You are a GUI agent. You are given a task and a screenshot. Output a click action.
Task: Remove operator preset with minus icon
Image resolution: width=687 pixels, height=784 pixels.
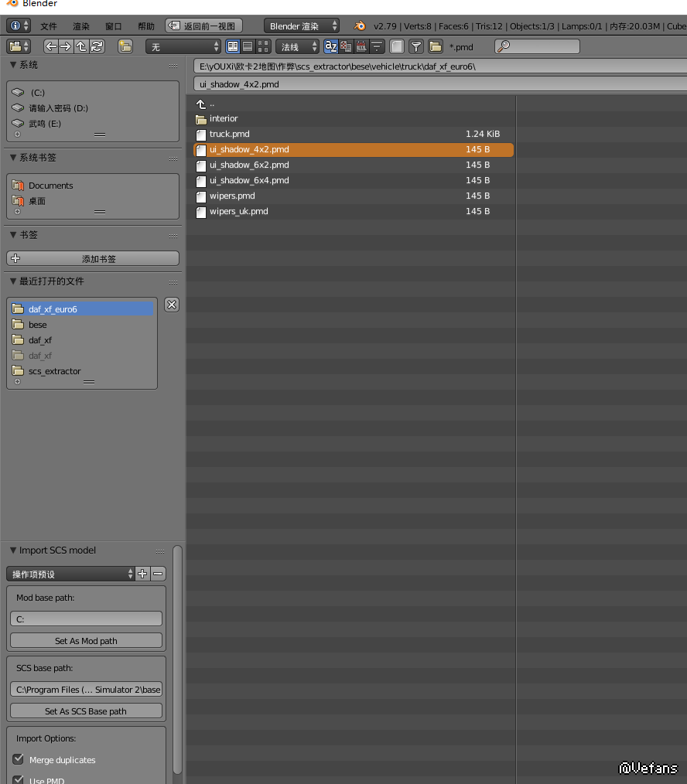click(x=158, y=574)
